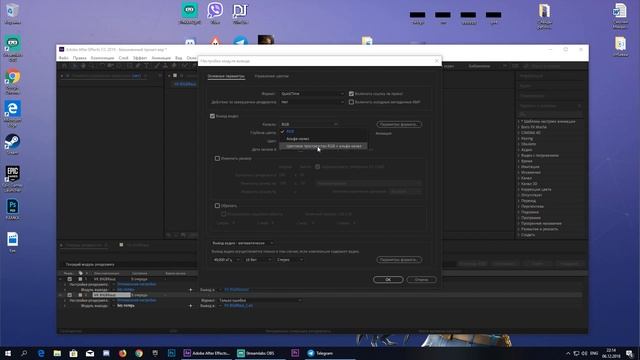Screen dimensions: 640x360
Task: Click the second render item's output file link
Action: click(238, 306)
